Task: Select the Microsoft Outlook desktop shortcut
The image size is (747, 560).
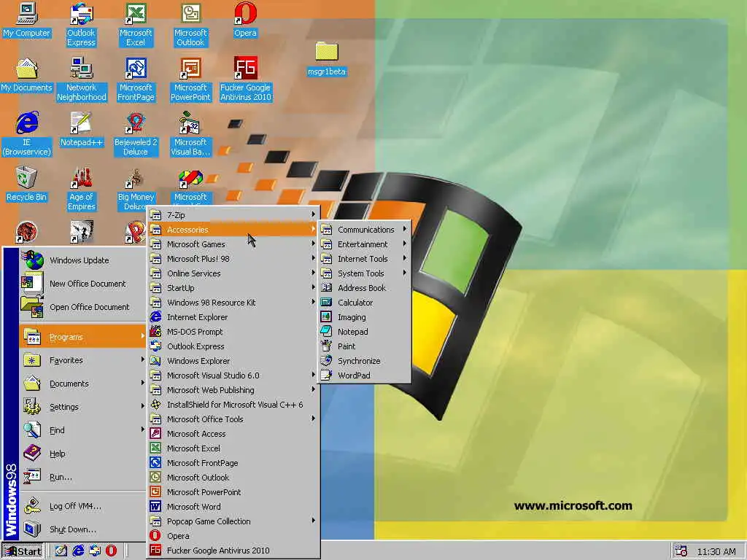Action: pos(190,25)
